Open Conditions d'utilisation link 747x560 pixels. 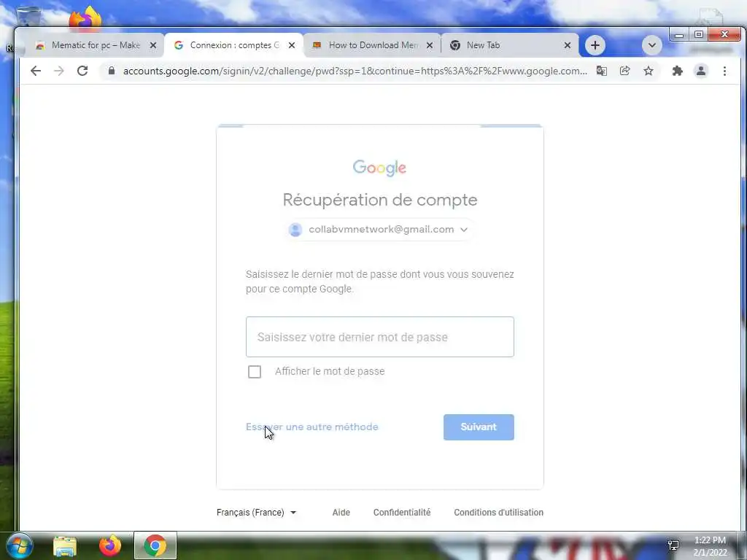point(498,513)
